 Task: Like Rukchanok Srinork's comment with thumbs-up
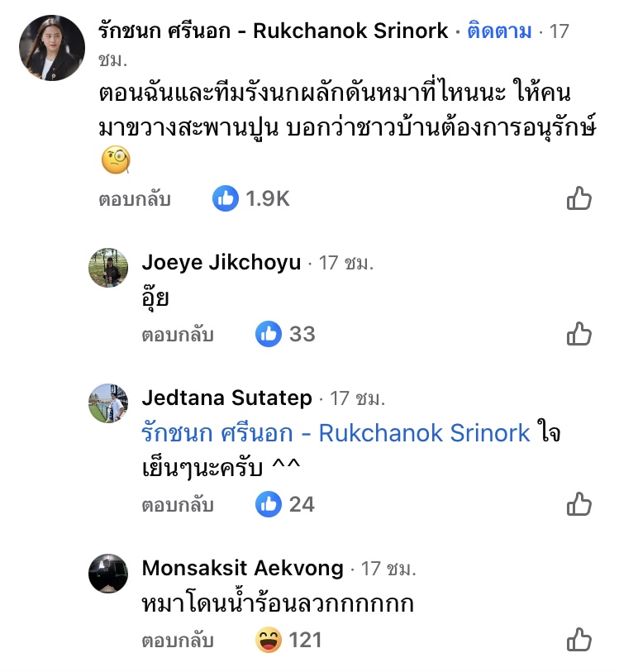coord(579,198)
